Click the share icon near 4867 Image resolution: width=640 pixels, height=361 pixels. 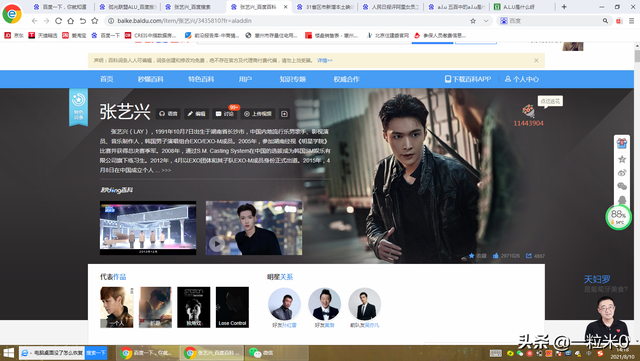coord(529,256)
